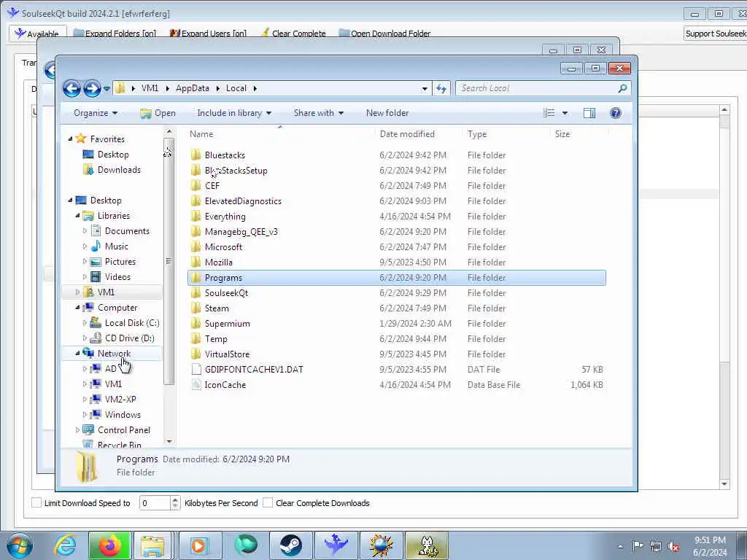Click the Bluestacks folder icon
The height and width of the screenshot is (560, 747).
tap(196, 155)
